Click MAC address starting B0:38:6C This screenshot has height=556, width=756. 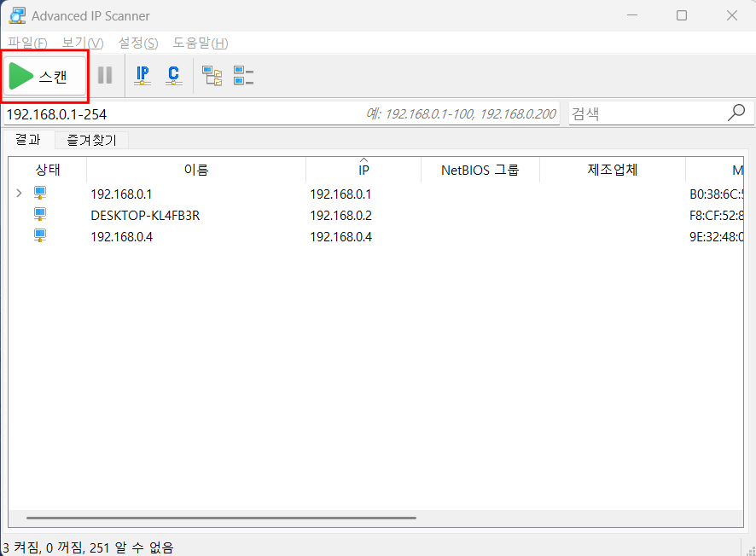point(716,194)
